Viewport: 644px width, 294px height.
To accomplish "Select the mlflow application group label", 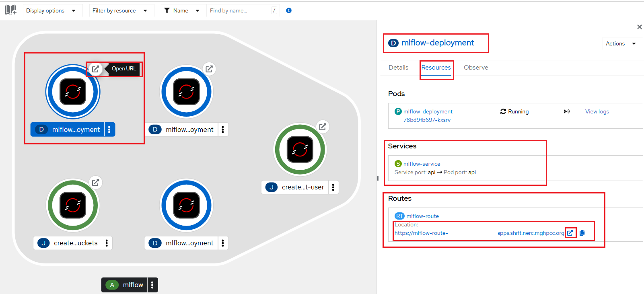I will tap(124, 285).
